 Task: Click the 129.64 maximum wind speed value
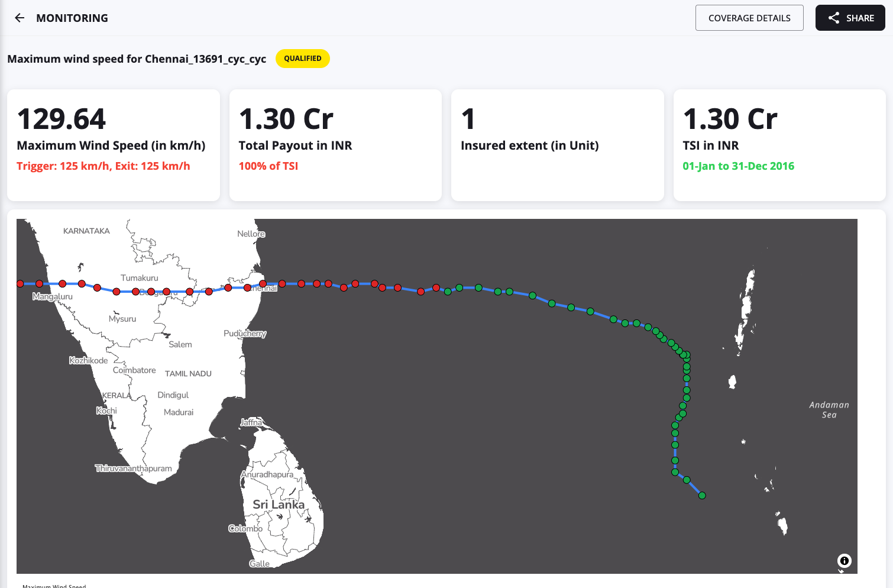click(x=62, y=119)
